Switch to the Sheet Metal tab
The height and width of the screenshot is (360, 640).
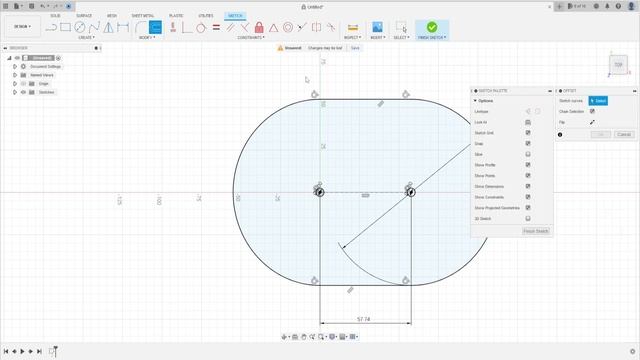pos(142,16)
